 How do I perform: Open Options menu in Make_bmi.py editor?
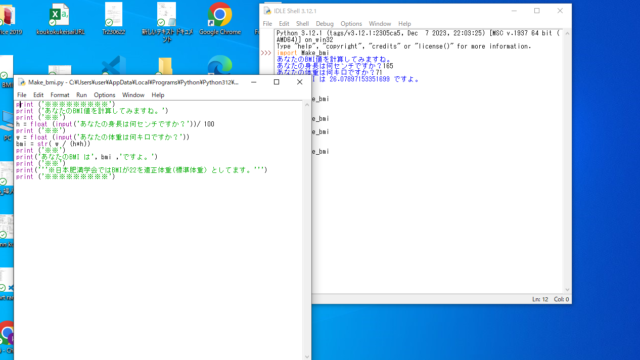point(104,95)
